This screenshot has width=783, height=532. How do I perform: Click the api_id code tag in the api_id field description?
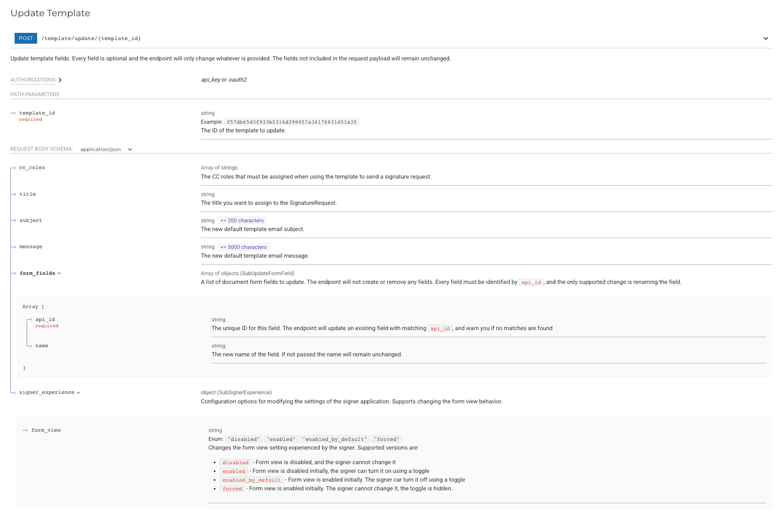coord(439,328)
